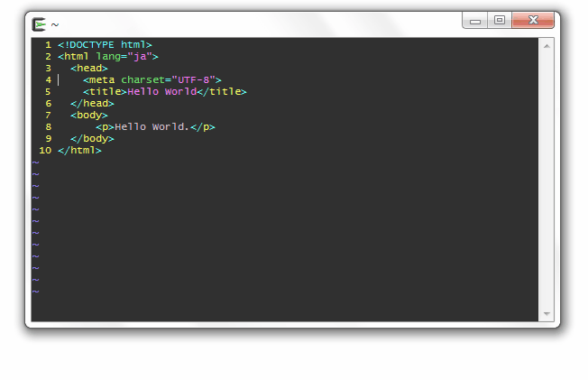Image resolution: width=588 pixels, height=380 pixels.
Task: Click the tilde title in window title bar
Action: [x=55, y=24]
